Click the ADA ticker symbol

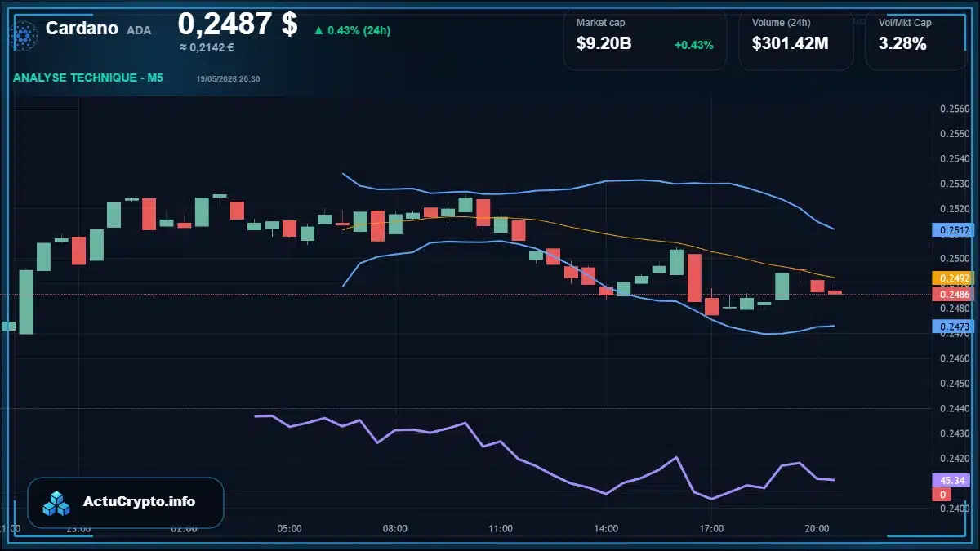point(139,29)
